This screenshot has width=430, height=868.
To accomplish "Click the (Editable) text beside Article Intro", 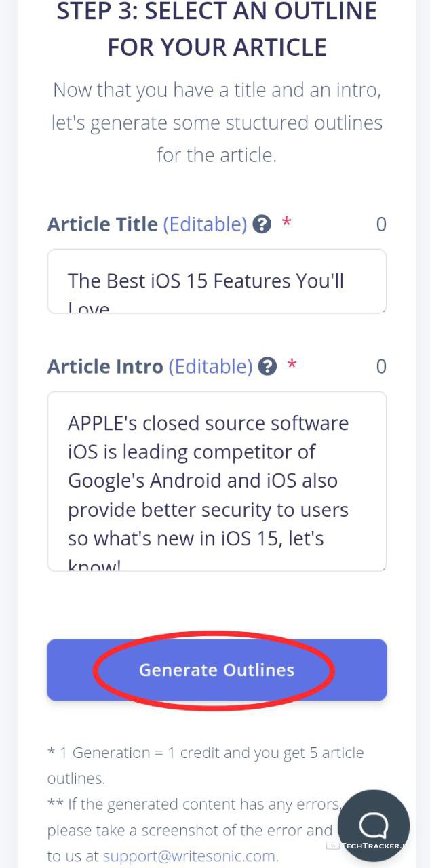I will point(210,367).
